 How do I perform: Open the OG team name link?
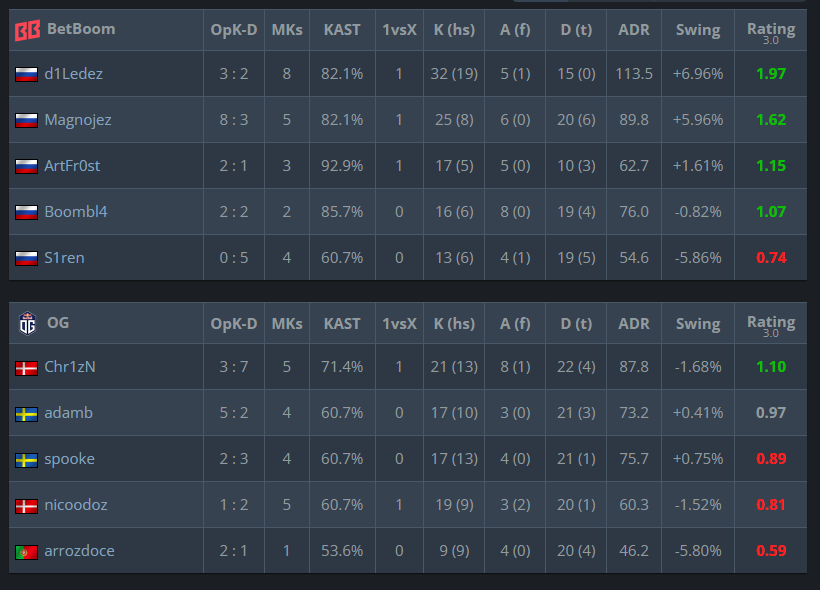click(58, 323)
